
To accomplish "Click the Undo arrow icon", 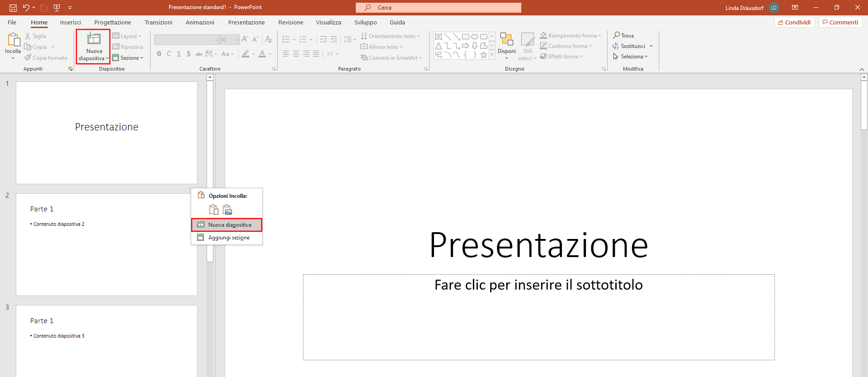I will pyautogui.click(x=26, y=8).
